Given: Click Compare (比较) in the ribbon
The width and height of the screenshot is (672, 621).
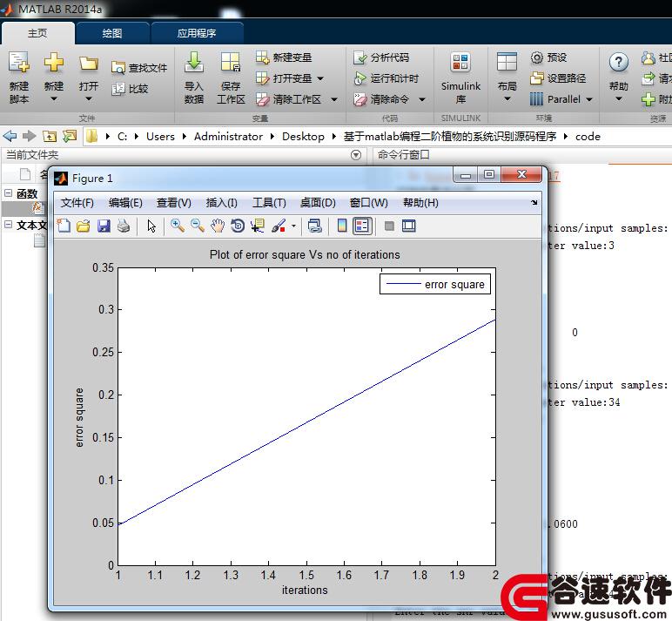Looking at the screenshot, I should click(x=130, y=89).
